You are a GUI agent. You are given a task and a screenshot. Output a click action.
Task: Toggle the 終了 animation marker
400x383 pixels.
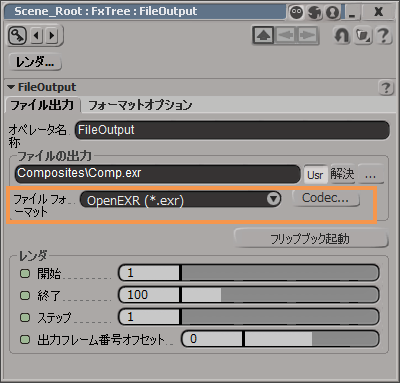coord(25,295)
